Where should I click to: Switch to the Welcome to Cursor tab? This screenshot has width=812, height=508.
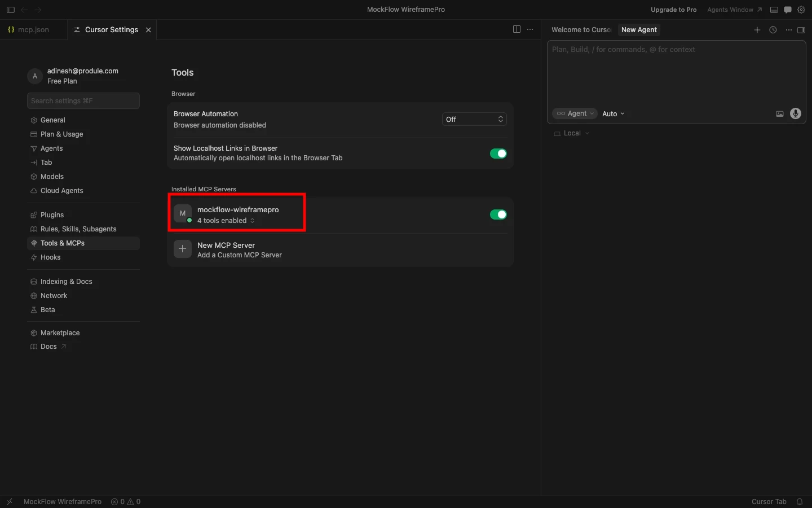(580, 30)
